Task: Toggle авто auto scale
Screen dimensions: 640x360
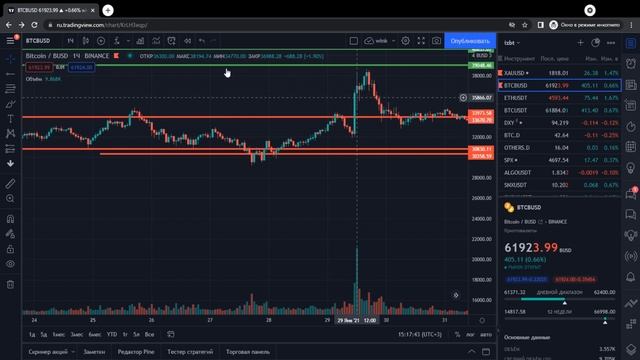Action: (486, 334)
